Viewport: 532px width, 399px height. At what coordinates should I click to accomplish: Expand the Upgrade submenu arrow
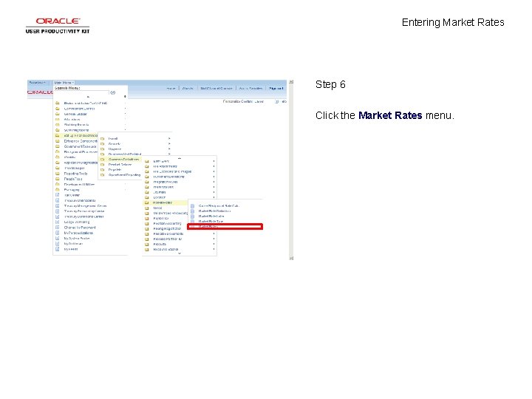coord(169,149)
